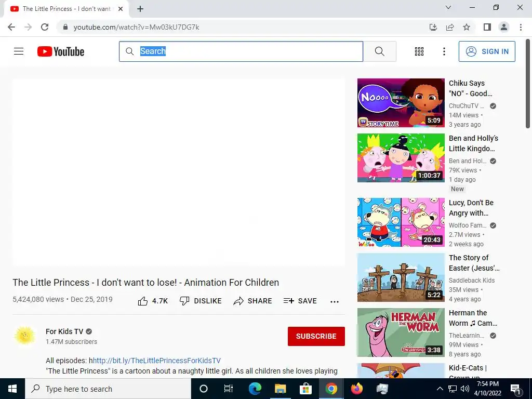The image size is (532, 399).
Task: Open Saddleback Kids channel name
Action: (472, 280)
